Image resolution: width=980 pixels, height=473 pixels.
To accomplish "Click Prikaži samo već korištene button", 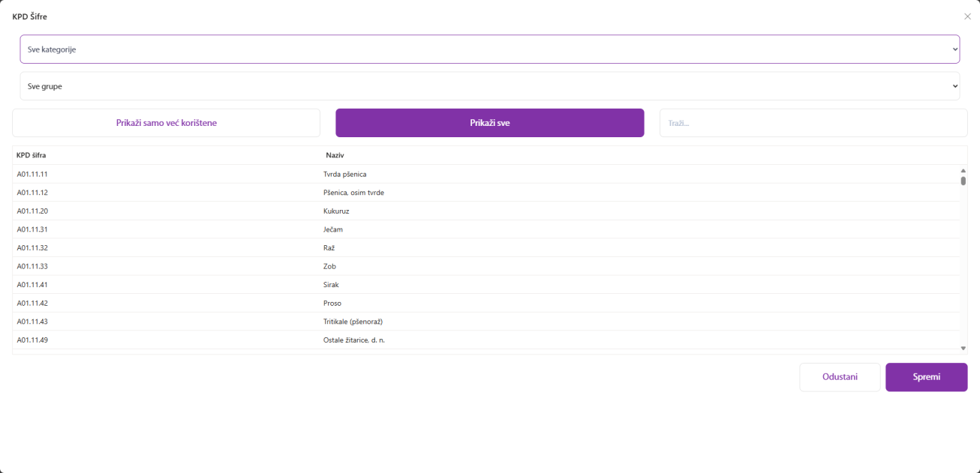I will (x=166, y=123).
